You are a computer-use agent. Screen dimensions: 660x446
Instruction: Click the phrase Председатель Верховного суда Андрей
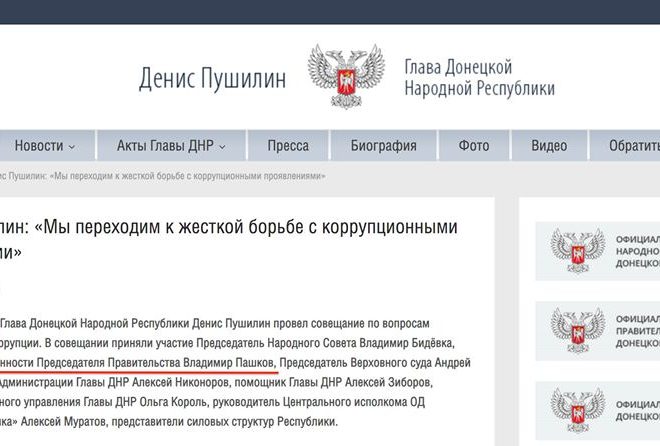pyautogui.click(x=375, y=363)
